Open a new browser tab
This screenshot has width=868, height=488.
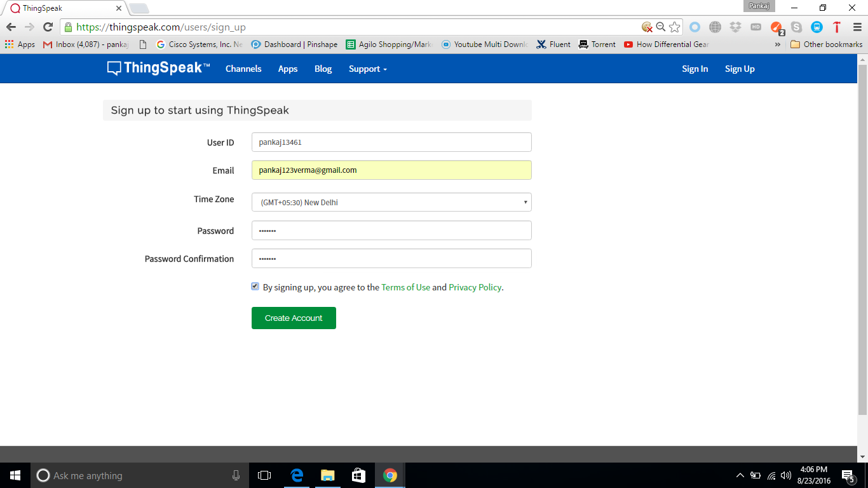[139, 8]
